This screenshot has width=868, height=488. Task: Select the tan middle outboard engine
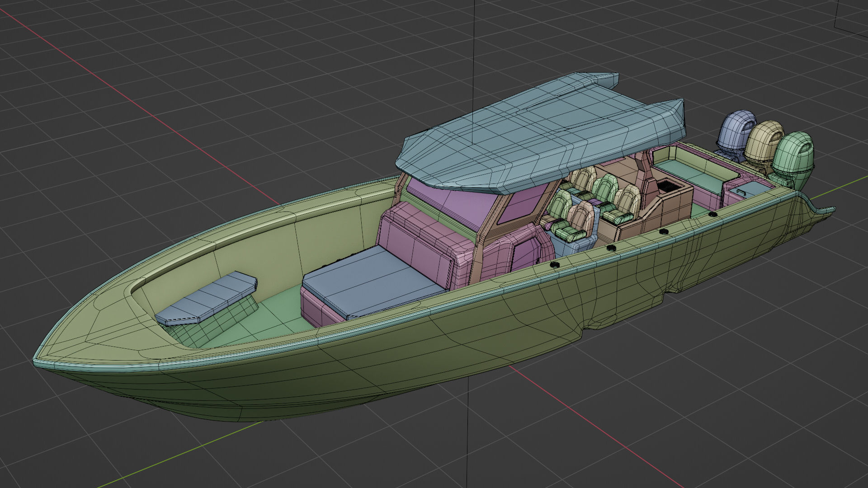pos(763,145)
